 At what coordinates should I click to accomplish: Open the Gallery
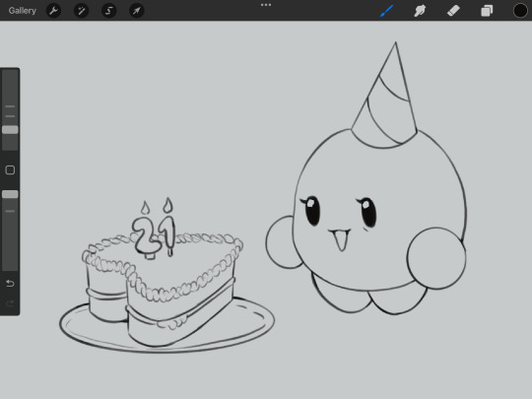(x=23, y=11)
